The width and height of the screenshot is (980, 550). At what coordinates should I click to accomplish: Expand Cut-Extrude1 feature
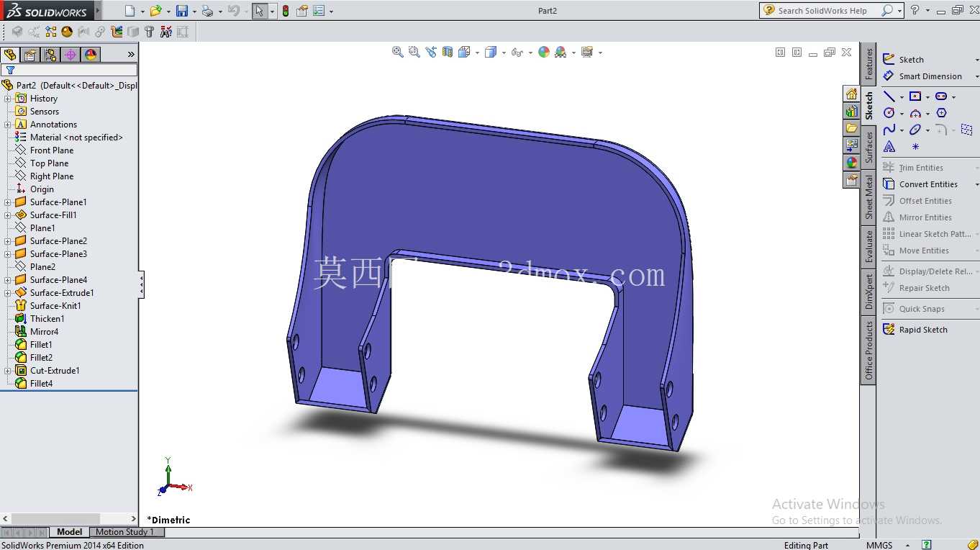click(8, 371)
